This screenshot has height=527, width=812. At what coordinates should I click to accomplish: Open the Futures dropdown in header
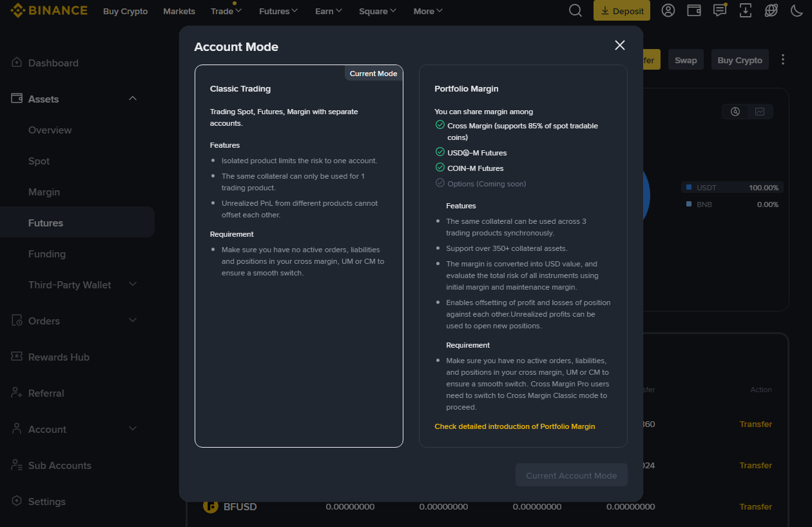[278, 11]
